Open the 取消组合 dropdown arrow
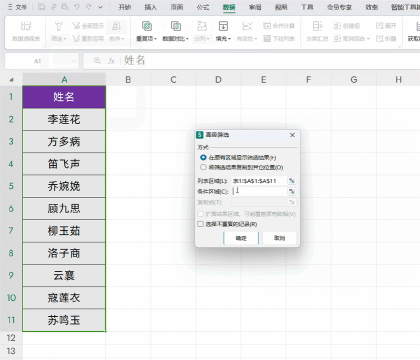The image size is (420, 360). [x=368, y=39]
